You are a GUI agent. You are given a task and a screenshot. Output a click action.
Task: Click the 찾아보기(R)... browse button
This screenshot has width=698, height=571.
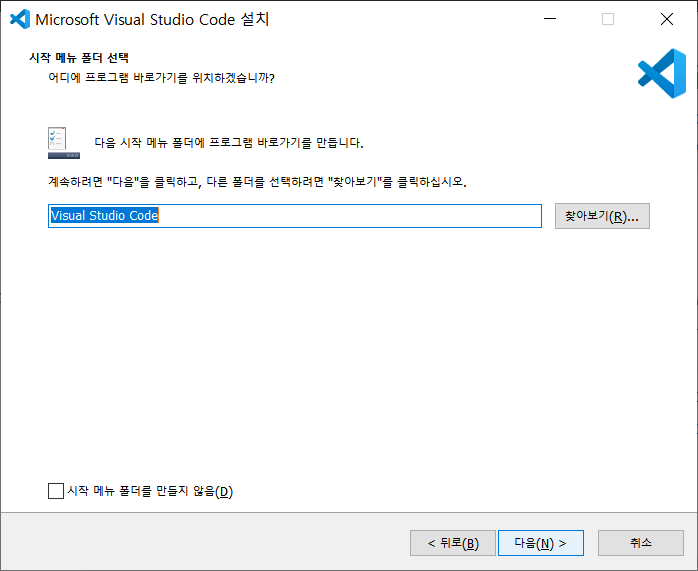point(602,216)
